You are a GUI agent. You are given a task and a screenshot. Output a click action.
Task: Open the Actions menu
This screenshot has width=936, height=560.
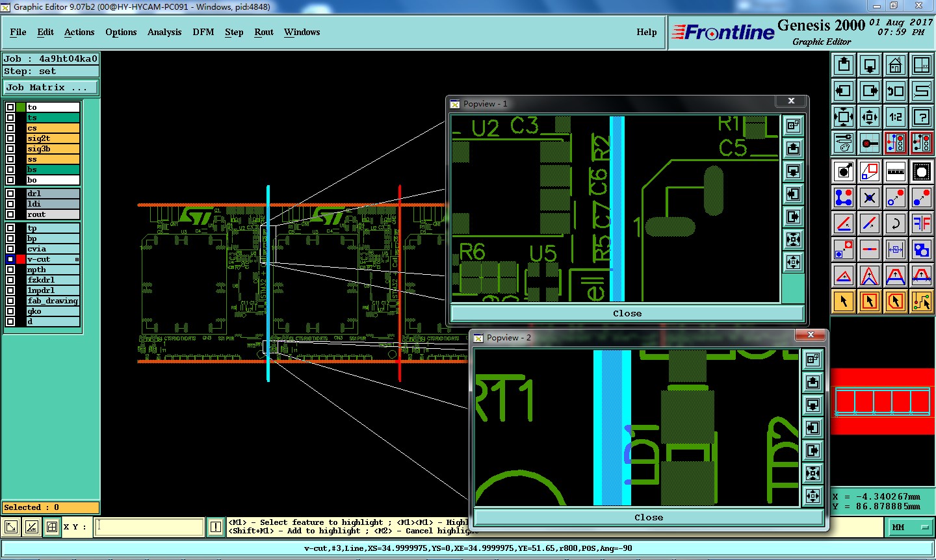79,32
